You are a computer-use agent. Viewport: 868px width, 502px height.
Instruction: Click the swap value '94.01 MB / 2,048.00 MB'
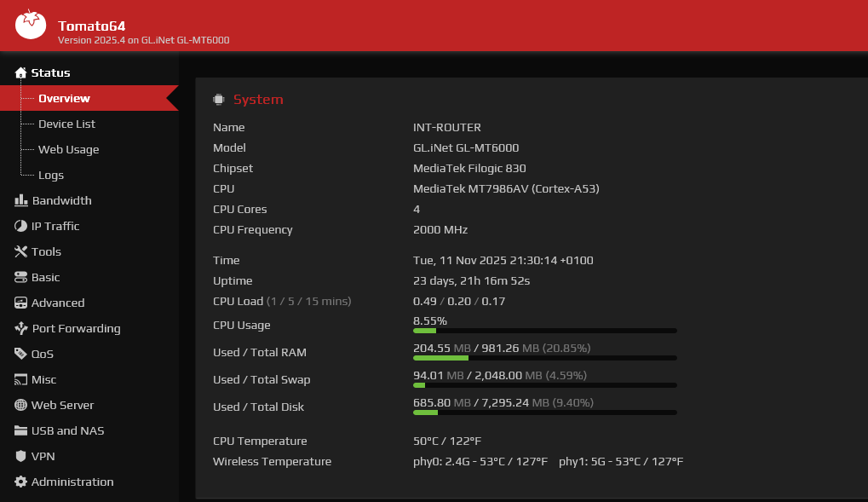click(478, 375)
